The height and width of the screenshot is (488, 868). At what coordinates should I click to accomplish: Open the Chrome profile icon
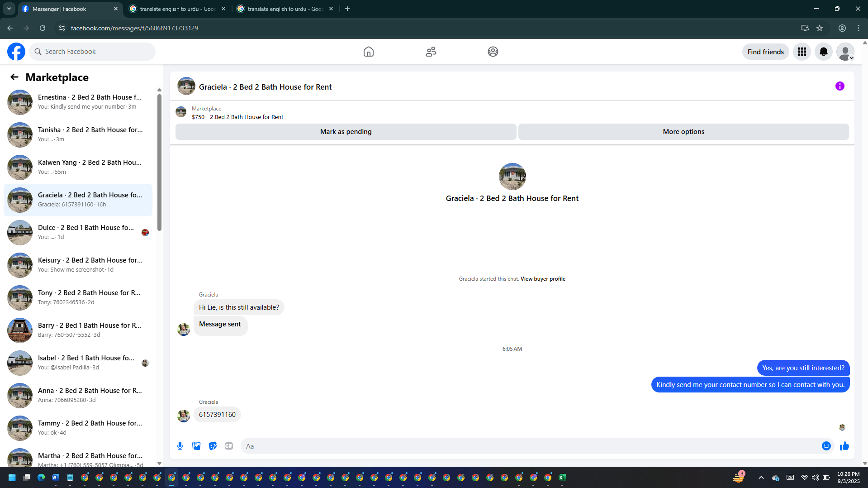[842, 28]
